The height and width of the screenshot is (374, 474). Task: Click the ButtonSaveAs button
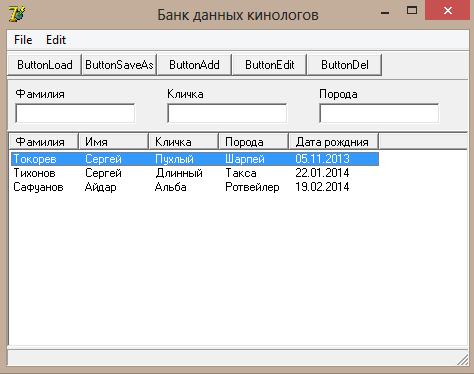point(119,65)
